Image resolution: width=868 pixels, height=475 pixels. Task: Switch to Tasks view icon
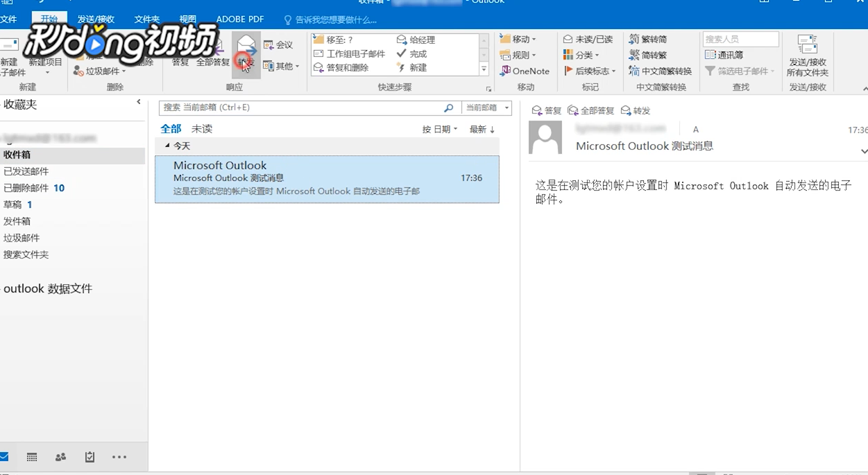[x=90, y=457]
